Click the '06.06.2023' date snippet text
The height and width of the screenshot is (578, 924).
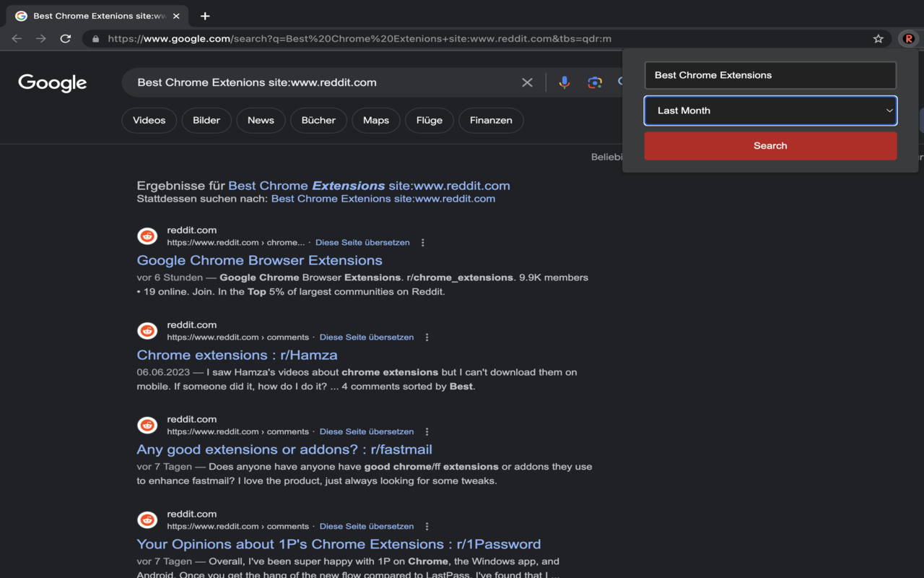tap(164, 372)
